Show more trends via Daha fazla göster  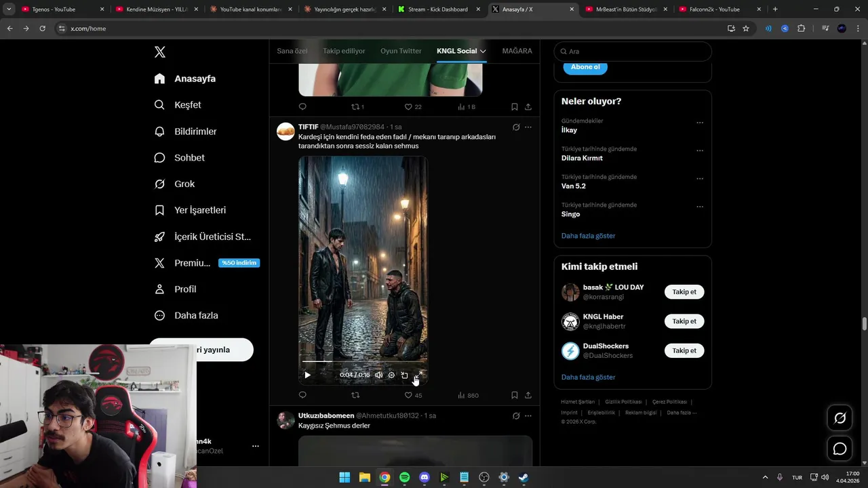coord(589,236)
